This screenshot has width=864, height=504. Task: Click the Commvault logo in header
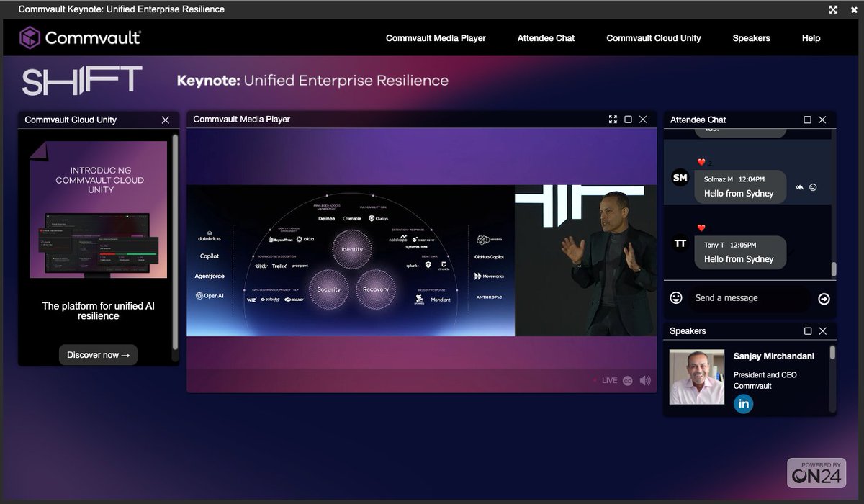coord(80,37)
